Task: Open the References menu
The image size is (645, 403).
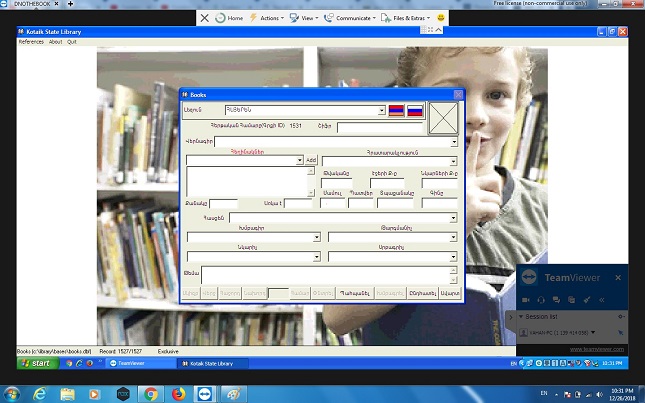Action: 31,42
